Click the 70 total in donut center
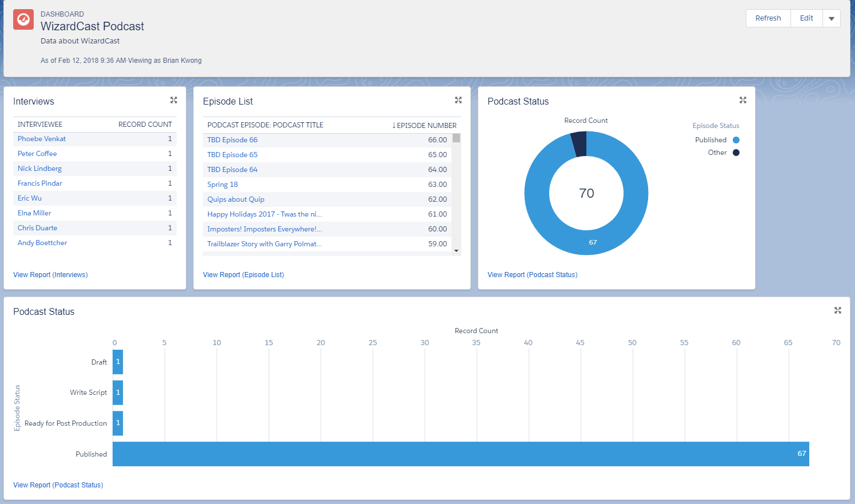Viewport: 855px width, 504px height. 586,193
